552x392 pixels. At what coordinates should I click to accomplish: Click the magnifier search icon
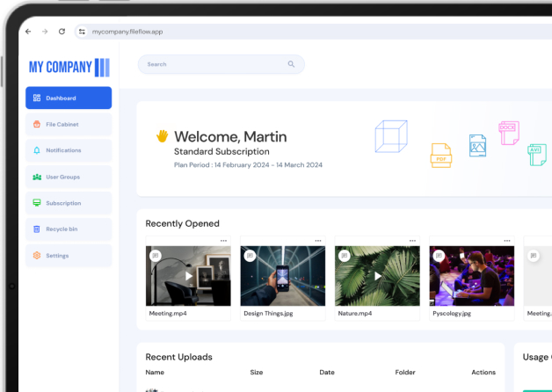click(291, 64)
